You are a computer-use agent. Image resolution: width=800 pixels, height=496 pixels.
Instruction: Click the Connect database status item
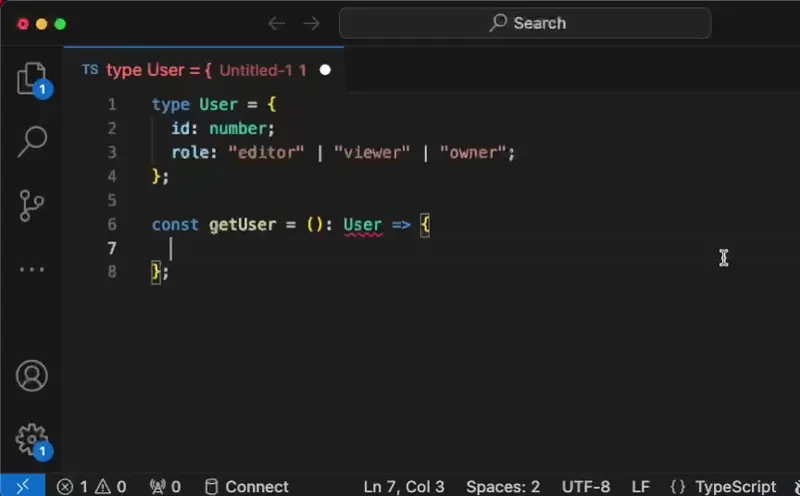pos(246,486)
